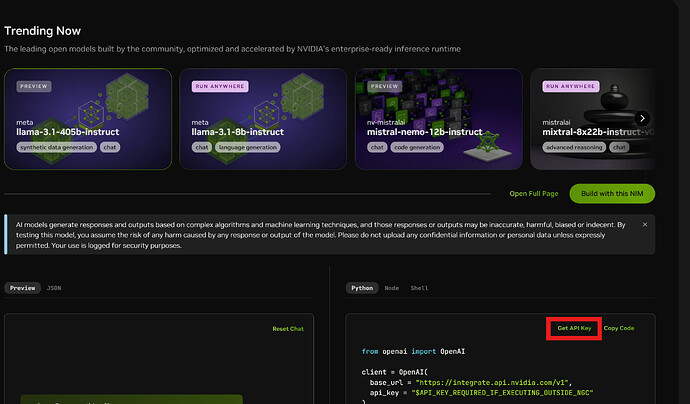Click the next arrow on the trending carousel
This screenshot has height=404, width=690.
tap(642, 118)
